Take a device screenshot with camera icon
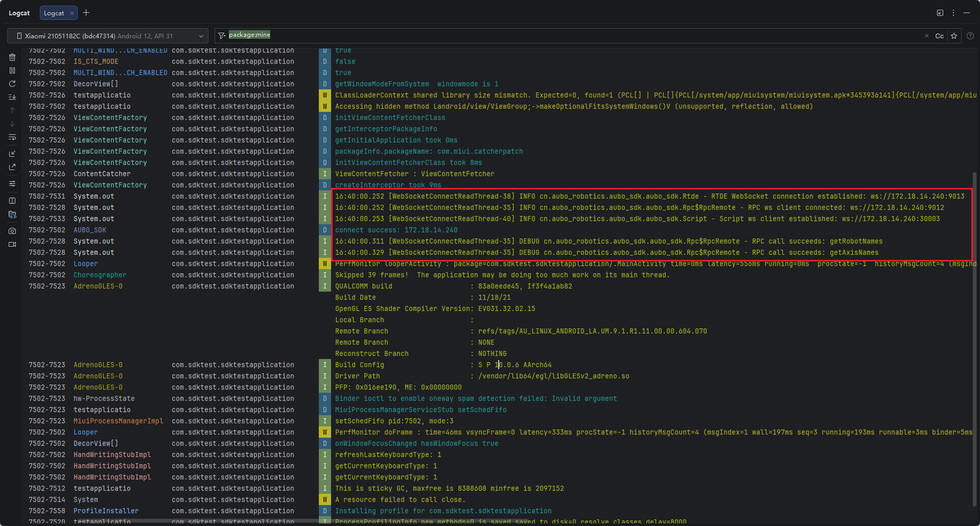The width and height of the screenshot is (980, 526). point(12,231)
